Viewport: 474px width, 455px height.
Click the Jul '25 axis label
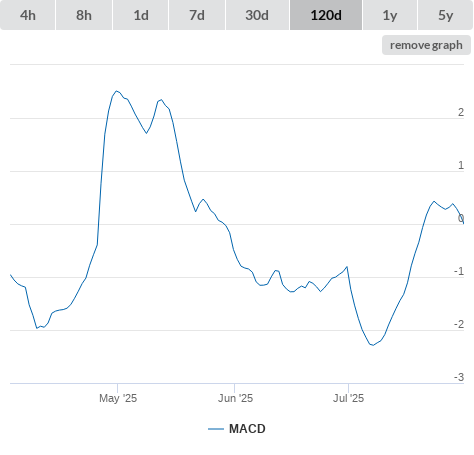348,398
